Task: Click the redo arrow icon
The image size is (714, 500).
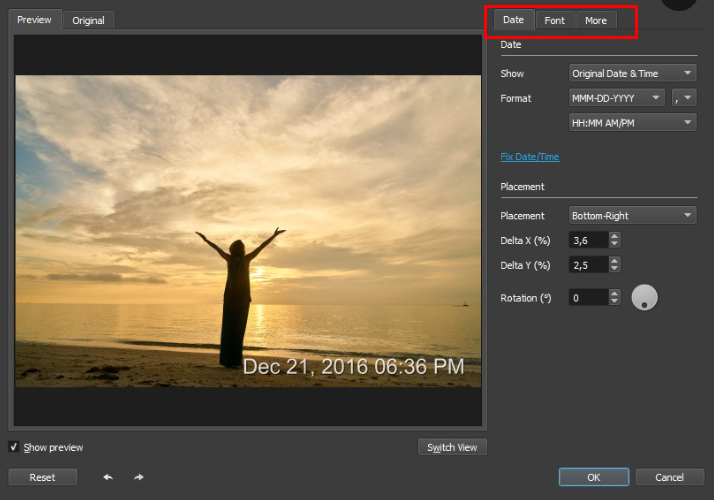Action: (138, 477)
